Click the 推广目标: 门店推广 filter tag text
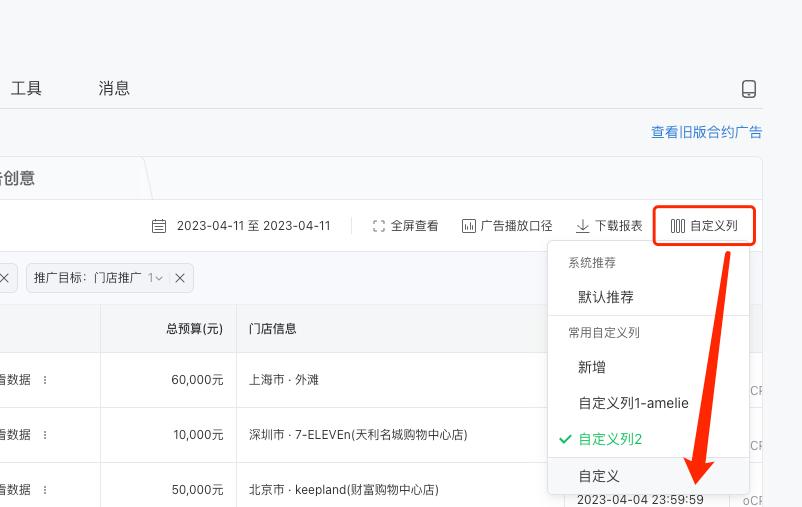 point(87,278)
